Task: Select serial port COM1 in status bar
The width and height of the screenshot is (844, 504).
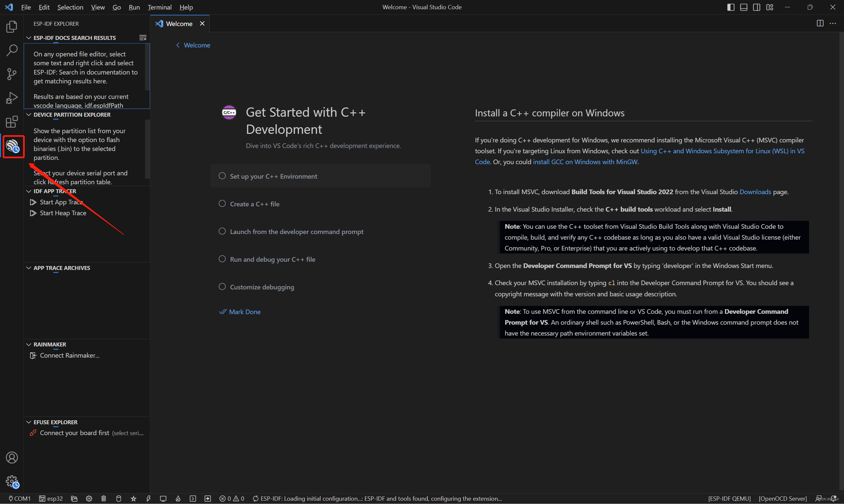Action: (19, 499)
